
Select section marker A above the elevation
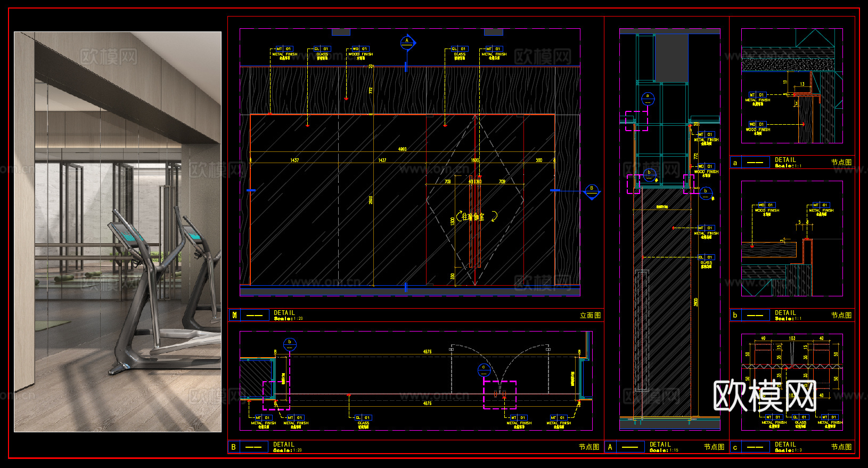coord(407,43)
